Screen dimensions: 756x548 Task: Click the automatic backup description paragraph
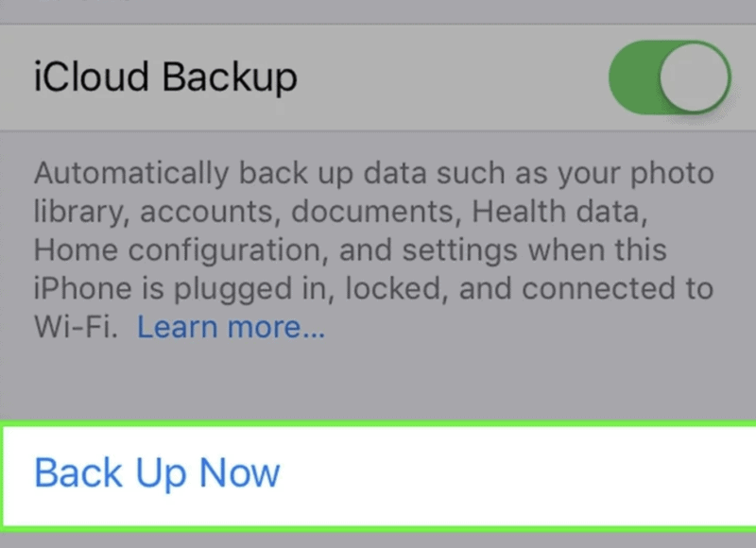373,250
